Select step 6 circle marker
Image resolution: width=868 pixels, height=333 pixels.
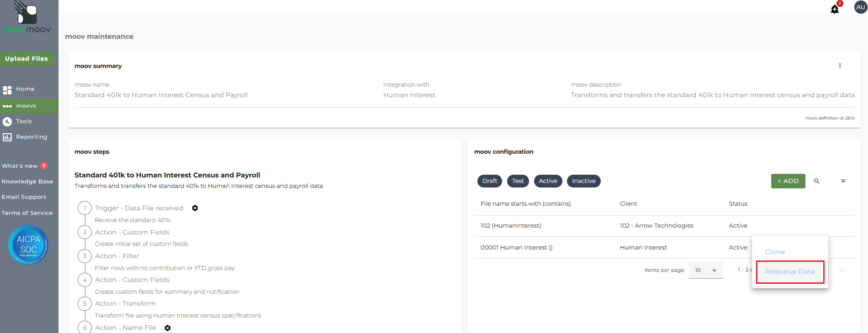tap(85, 328)
